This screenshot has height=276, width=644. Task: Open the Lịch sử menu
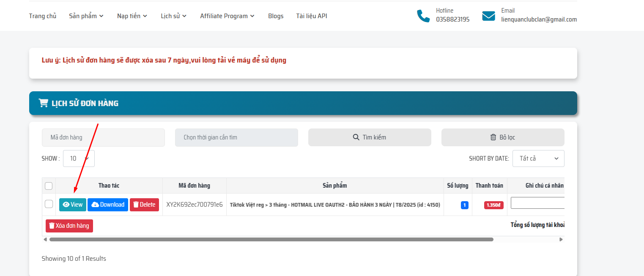173,16
